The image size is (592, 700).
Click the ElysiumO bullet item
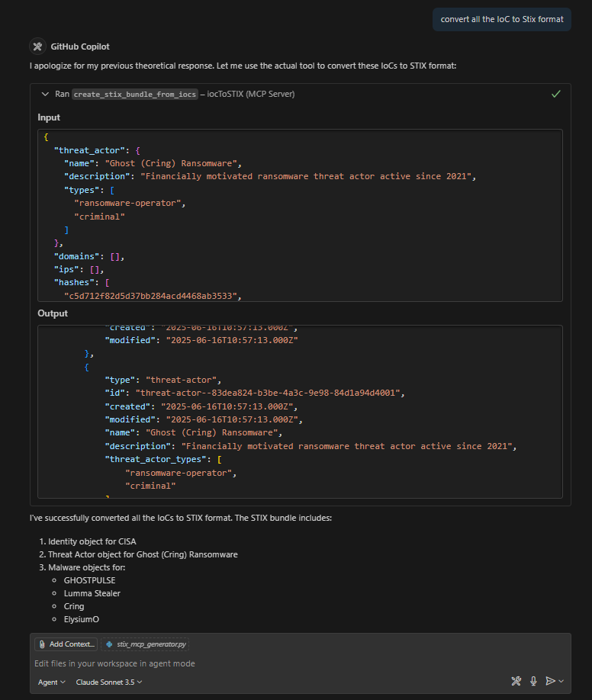pyautogui.click(x=82, y=619)
